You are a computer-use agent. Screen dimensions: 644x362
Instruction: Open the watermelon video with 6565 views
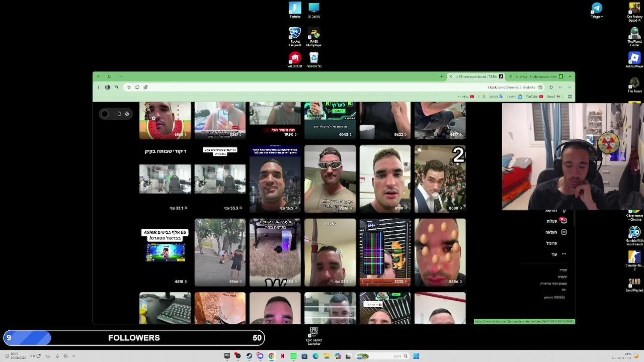coord(165,120)
